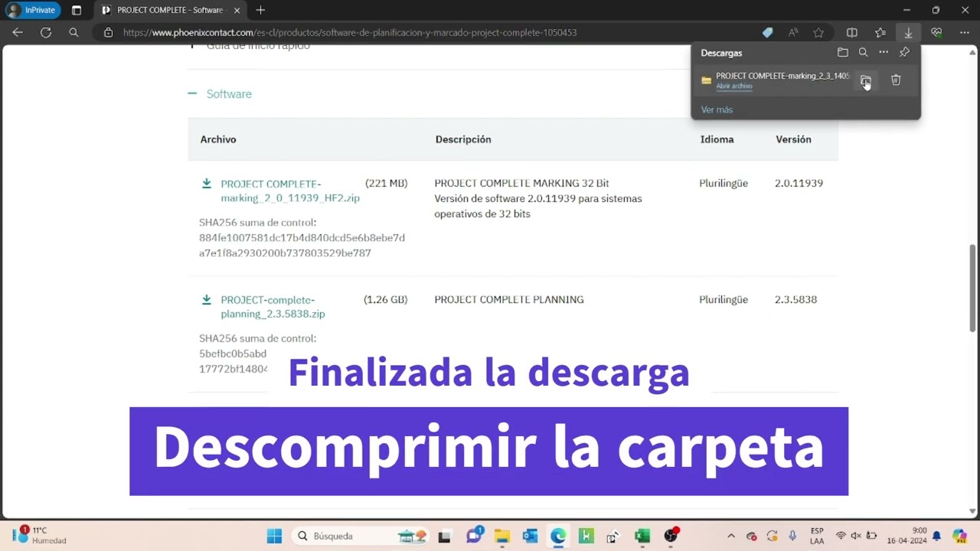Viewport: 980px width, 551px height.
Task: Toggle split screen icon in Edge toolbar
Action: point(851,33)
